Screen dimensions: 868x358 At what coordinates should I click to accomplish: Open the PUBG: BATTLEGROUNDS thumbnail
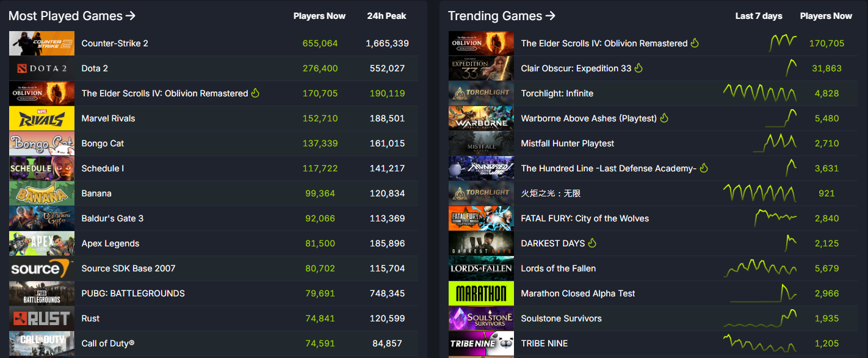click(42, 293)
